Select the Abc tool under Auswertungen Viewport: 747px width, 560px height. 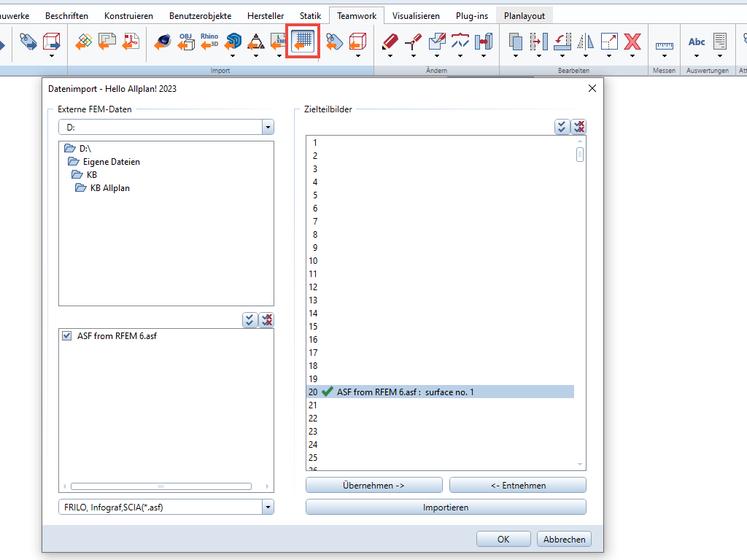point(696,42)
